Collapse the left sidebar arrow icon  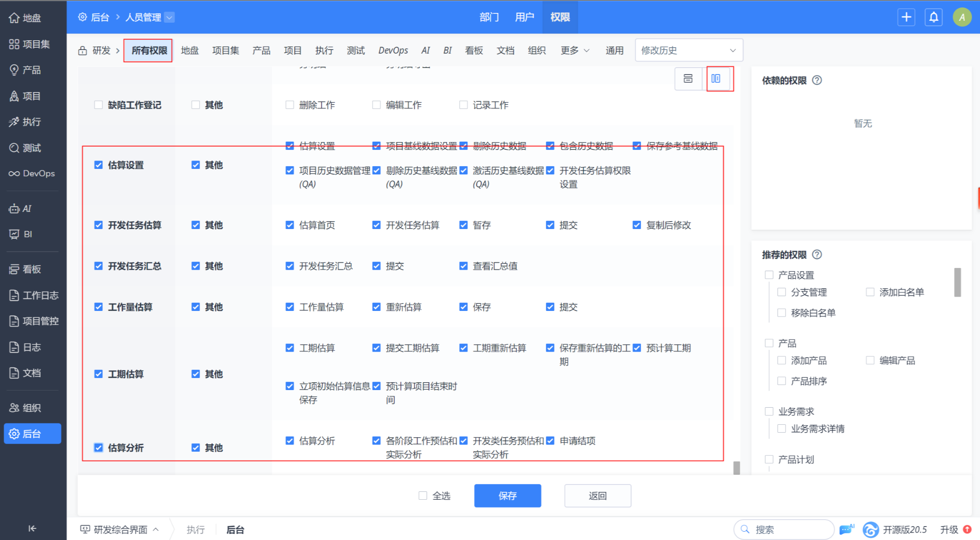pos(32,528)
